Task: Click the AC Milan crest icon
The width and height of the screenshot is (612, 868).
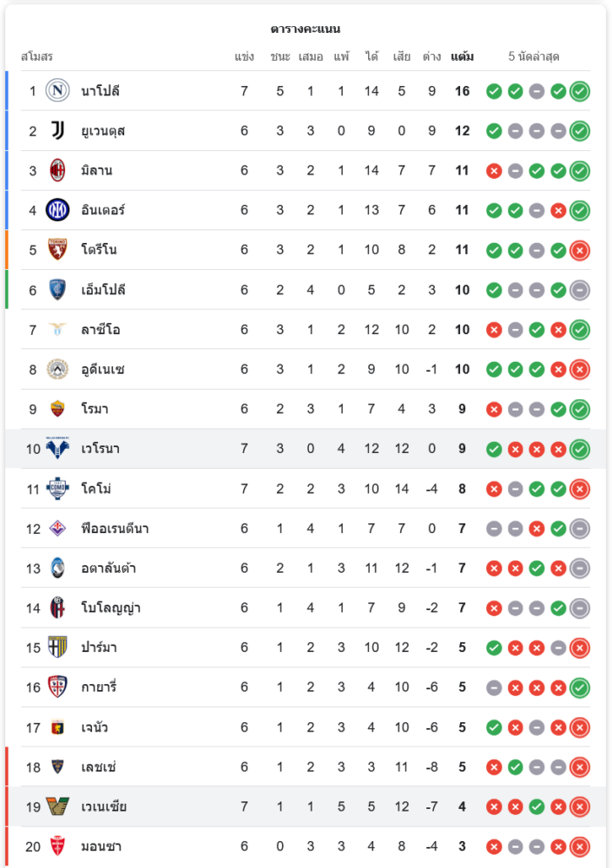Action: tap(57, 170)
